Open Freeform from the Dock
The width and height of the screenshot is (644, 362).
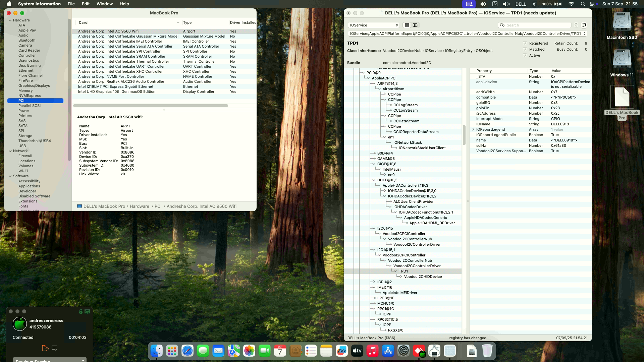point(342,351)
